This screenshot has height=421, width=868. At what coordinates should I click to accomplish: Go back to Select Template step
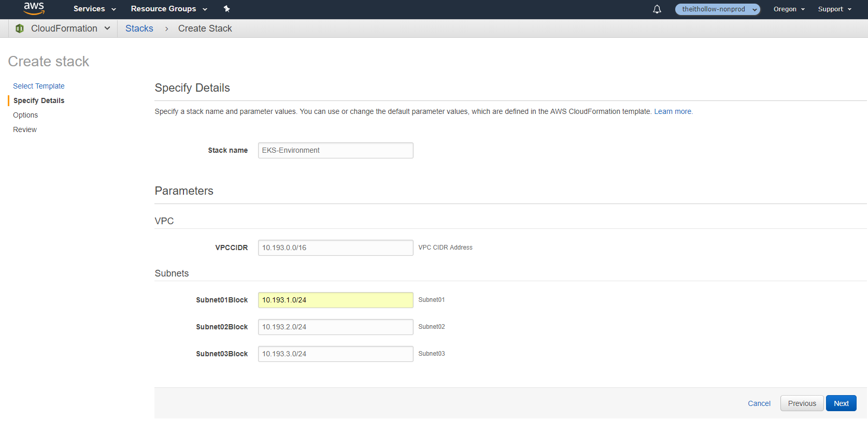[x=39, y=86]
